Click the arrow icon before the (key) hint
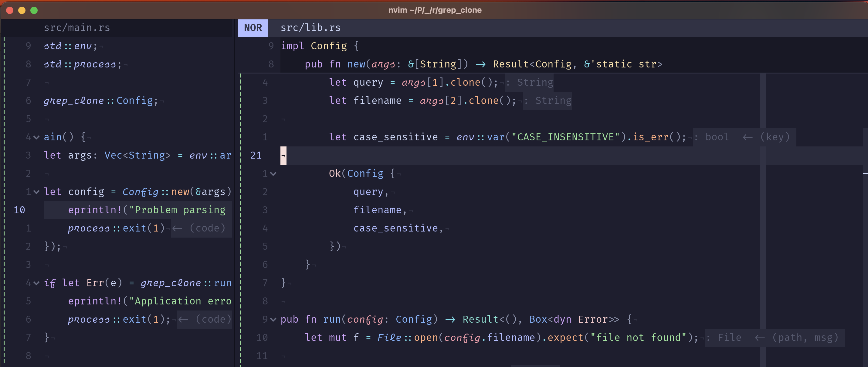The width and height of the screenshot is (868, 367). (748, 137)
